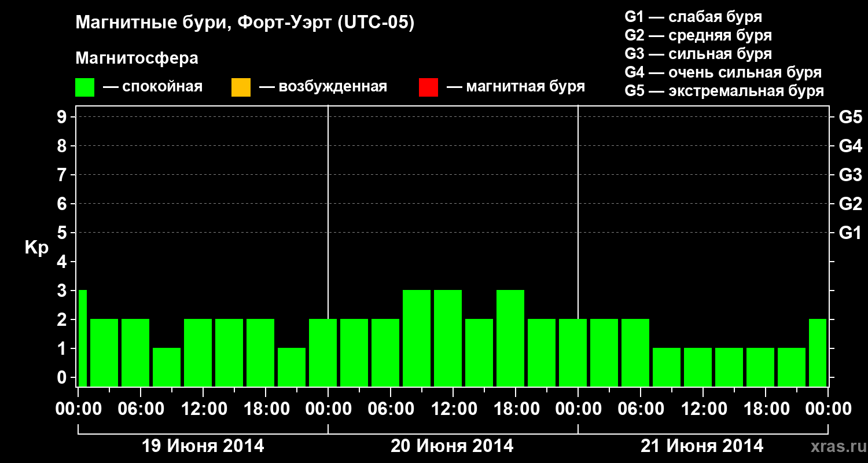Click the '— спокойная' legend label
868x463 pixels.
[153, 87]
